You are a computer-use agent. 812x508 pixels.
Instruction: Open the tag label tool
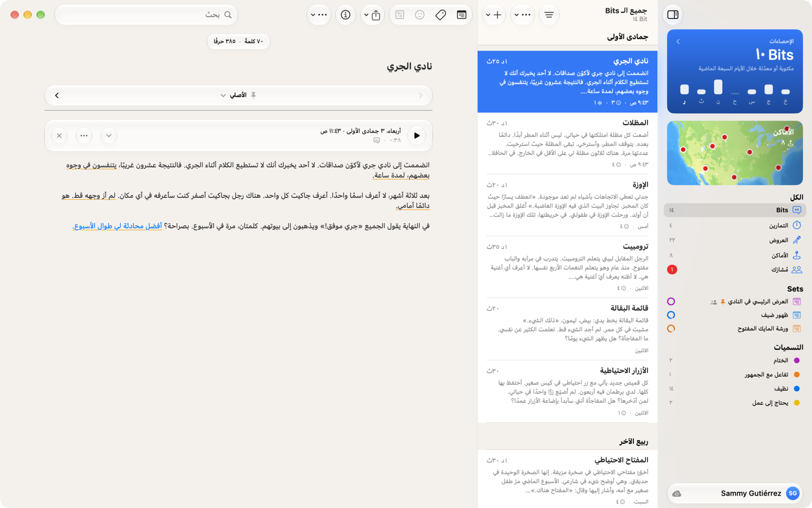[441, 15]
